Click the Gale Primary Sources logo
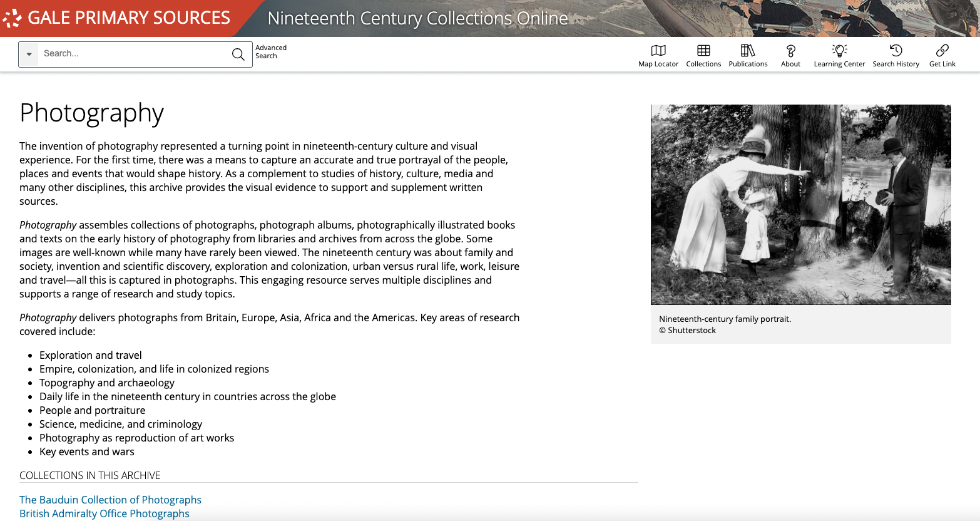980x521 pixels. click(x=12, y=18)
